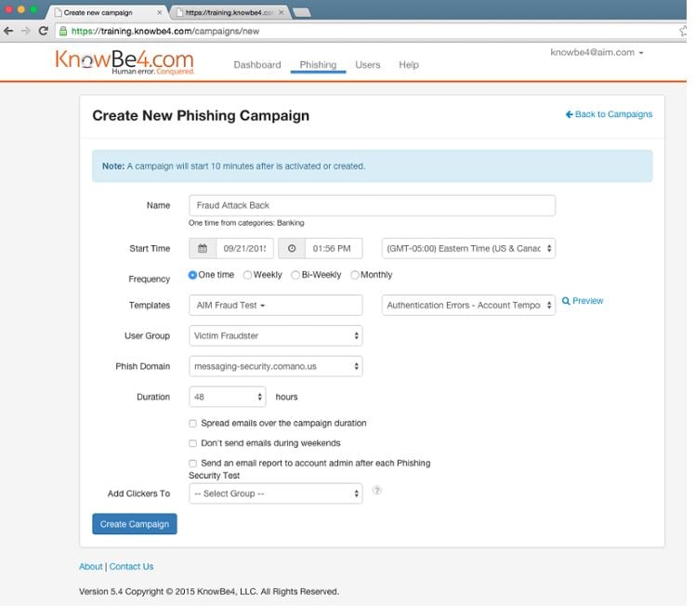The height and width of the screenshot is (616, 695).
Task: Click the campaign Name text field
Action: [372, 205]
